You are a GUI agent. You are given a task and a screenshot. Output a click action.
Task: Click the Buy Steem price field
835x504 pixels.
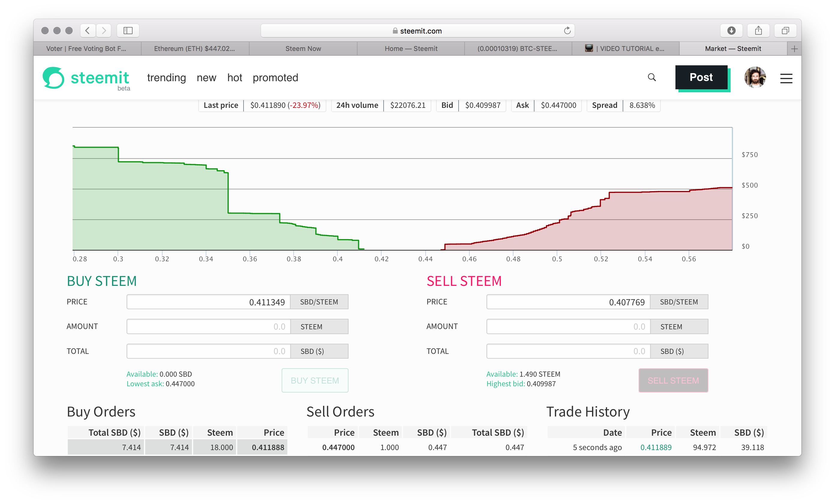coord(208,302)
